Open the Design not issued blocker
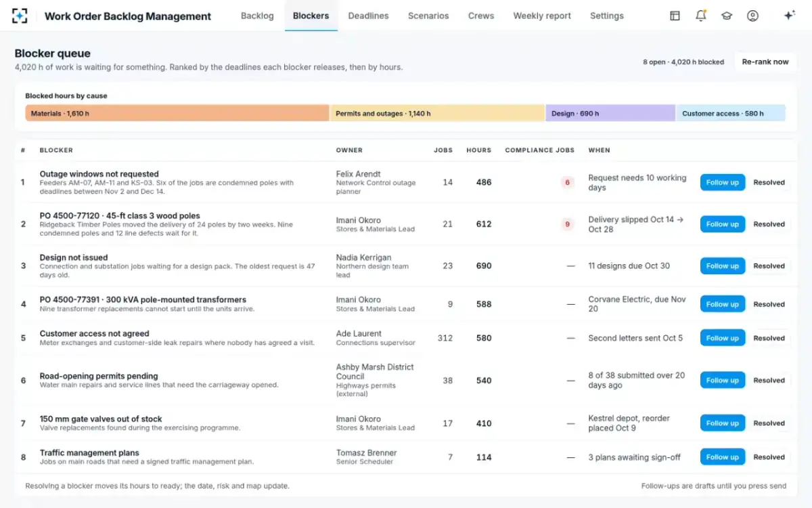The height and width of the screenshot is (508, 812). click(x=74, y=258)
